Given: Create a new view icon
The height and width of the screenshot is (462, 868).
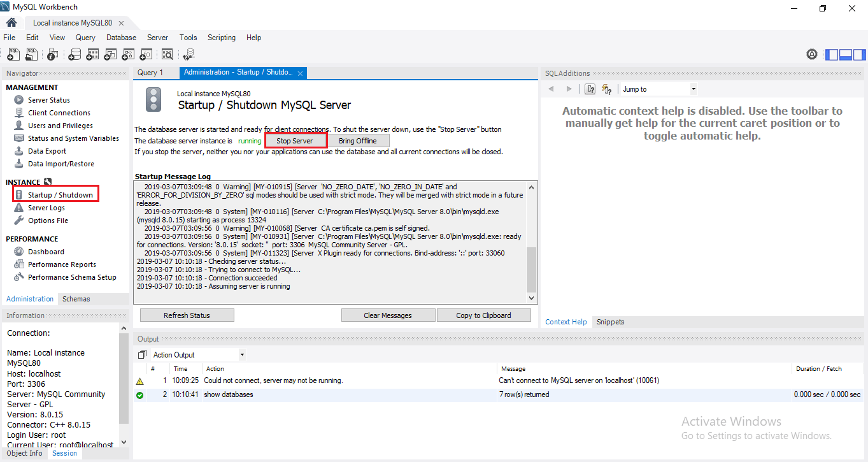Looking at the screenshot, I should pyautogui.click(x=110, y=54).
